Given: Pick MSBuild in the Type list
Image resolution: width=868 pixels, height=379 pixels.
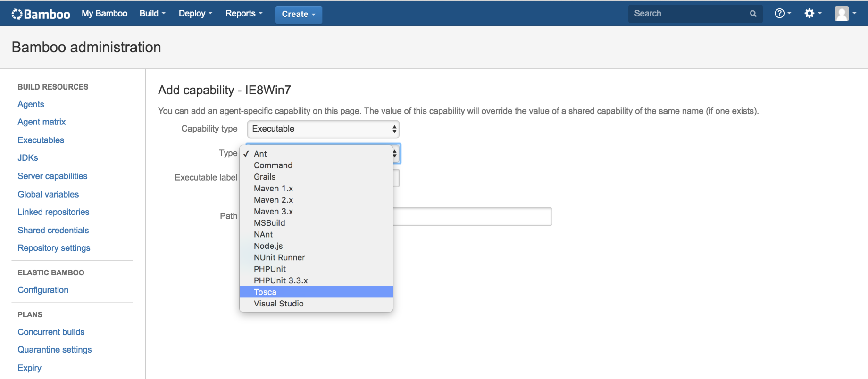Looking at the screenshot, I should (316, 223).
